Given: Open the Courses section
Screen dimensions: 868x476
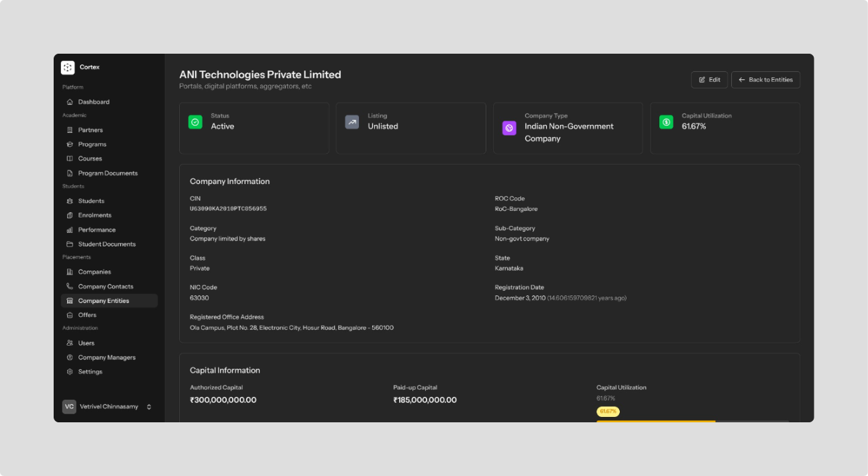Looking at the screenshot, I should click(109, 158).
